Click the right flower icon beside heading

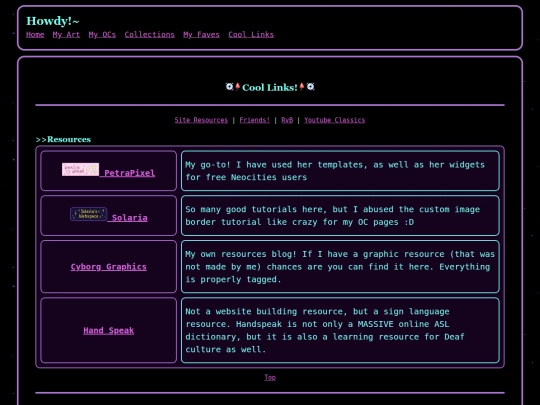[310, 86]
